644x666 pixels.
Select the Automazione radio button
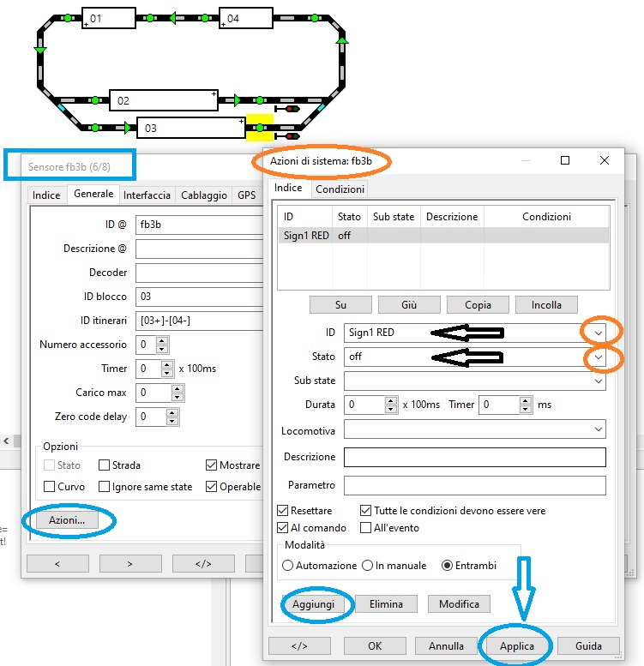click(x=288, y=566)
